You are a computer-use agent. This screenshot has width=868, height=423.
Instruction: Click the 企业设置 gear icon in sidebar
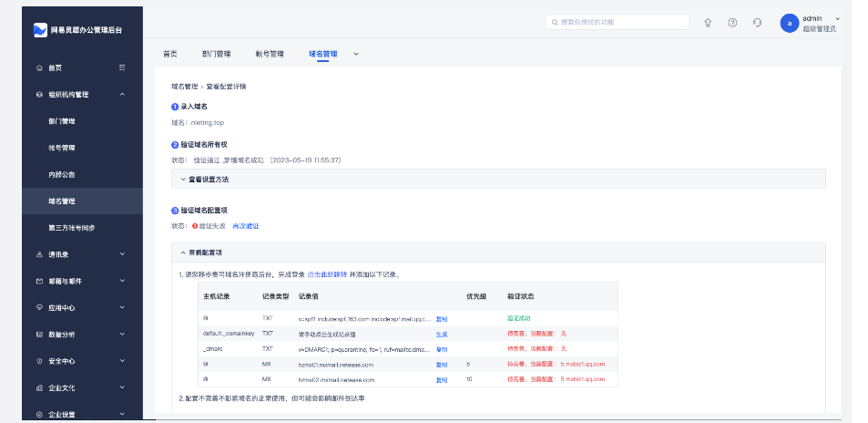point(39,414)
